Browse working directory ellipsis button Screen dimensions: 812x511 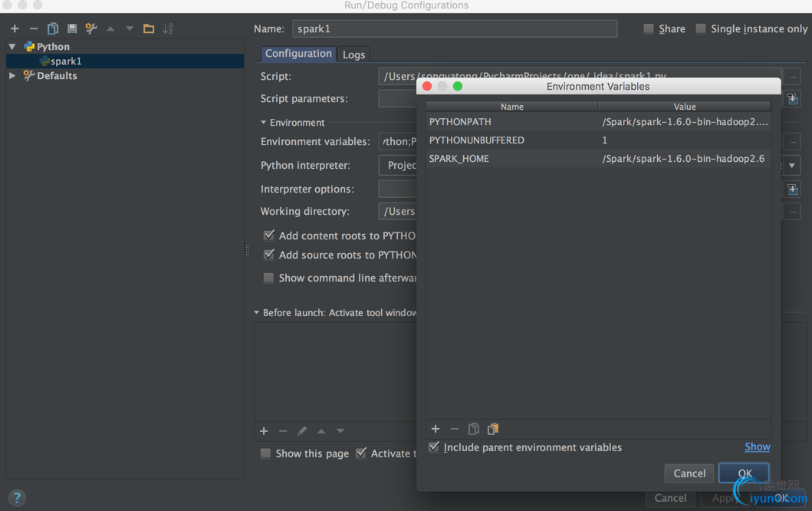pos(792,212)
